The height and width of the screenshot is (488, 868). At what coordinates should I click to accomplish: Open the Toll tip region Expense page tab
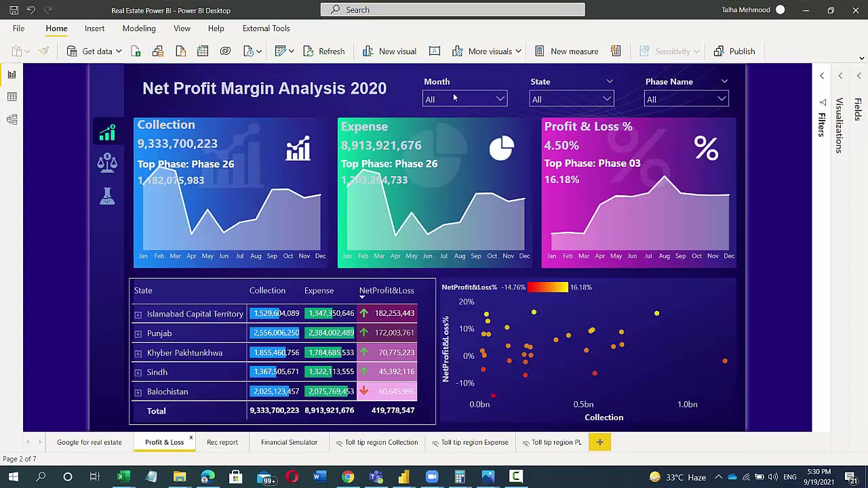tap(469, 443)
